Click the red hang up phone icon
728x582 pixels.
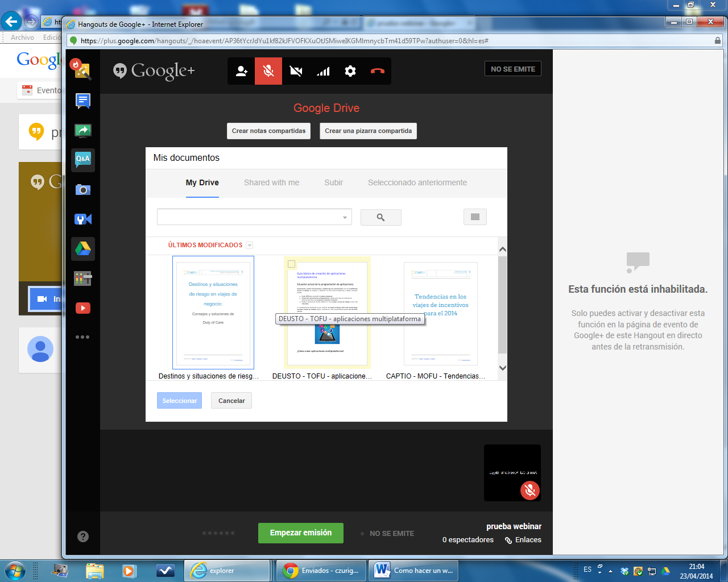coord(378,71)
